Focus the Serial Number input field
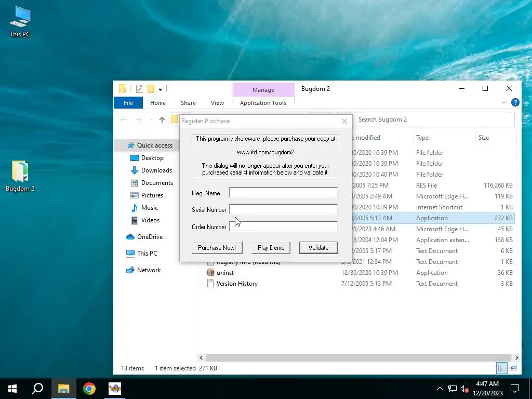This screenshot has height=399, width=532. pyautogui.click(x=283, y=209)
